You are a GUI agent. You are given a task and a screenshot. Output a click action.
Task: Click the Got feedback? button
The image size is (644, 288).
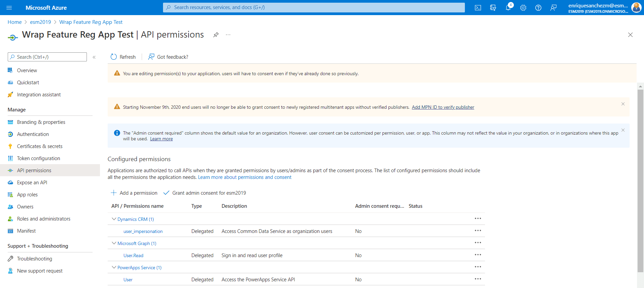[x=168, y=57]
